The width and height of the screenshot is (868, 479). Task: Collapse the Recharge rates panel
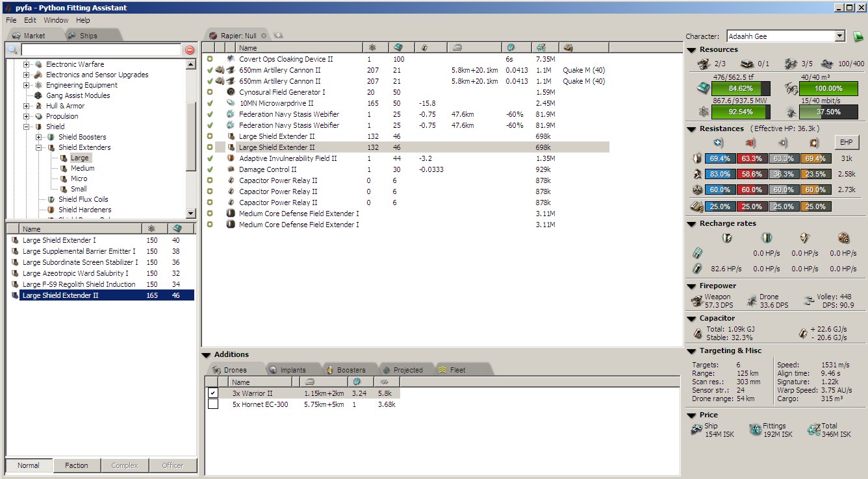coord(691,224)
